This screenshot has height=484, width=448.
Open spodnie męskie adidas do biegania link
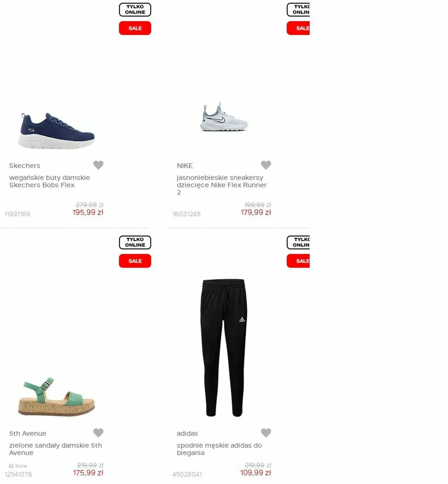219,449
